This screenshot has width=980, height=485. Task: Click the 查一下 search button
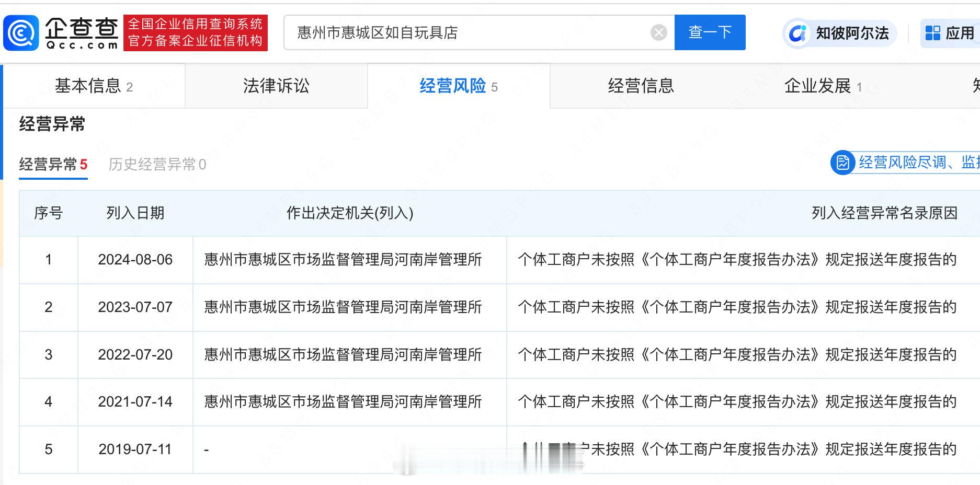(x=710, y=32)
